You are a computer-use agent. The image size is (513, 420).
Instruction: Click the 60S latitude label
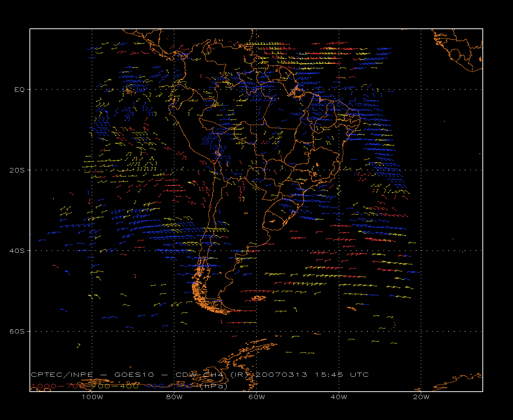pos(17,332)
